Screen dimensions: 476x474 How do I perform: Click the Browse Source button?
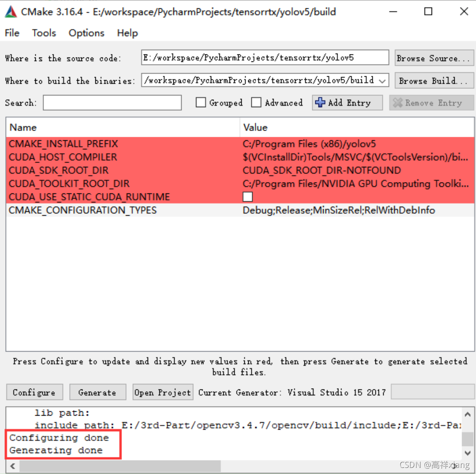point(434,58)
